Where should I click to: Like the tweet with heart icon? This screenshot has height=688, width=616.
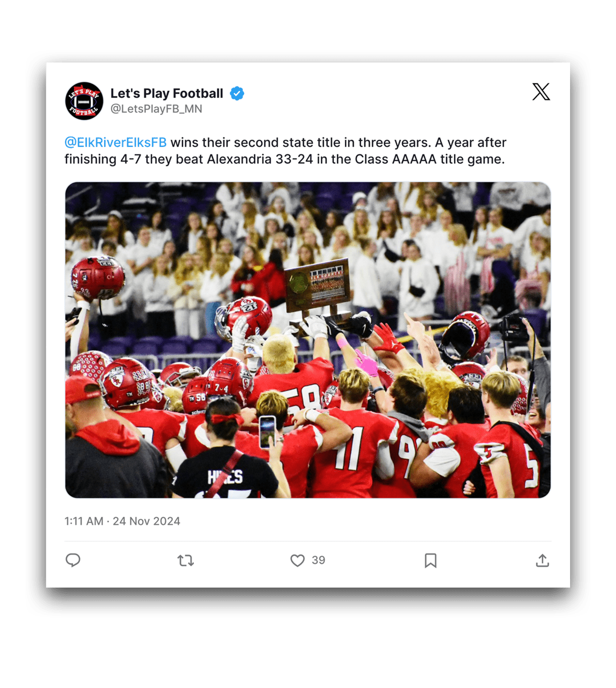(x=298, y=560)
